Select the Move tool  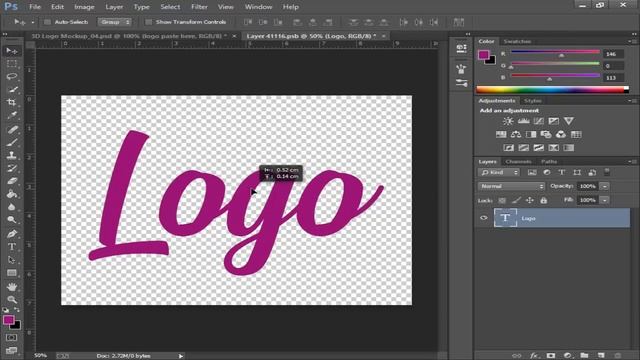pyautogui.click(x=11, y=51)
